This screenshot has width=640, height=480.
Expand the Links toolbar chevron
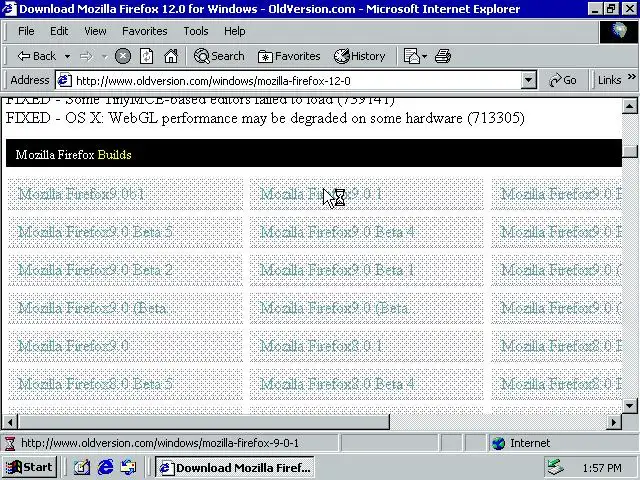click(631, 77)
